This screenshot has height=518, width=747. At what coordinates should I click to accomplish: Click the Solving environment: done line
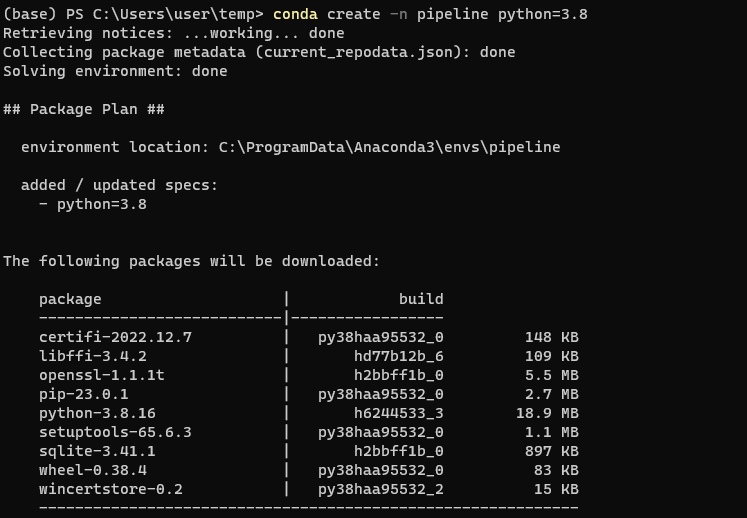[x=115, y=71]
